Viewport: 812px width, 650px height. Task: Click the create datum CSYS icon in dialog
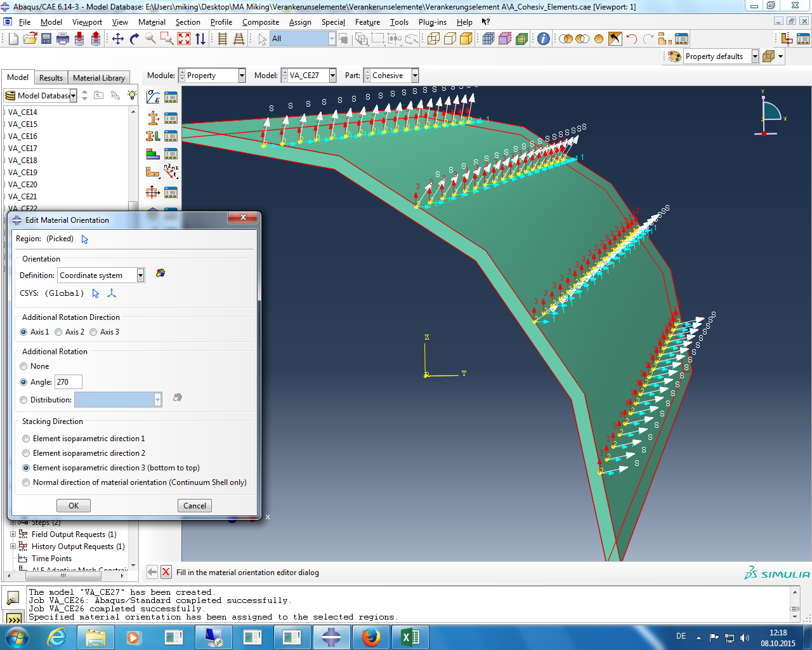point(112,293)
